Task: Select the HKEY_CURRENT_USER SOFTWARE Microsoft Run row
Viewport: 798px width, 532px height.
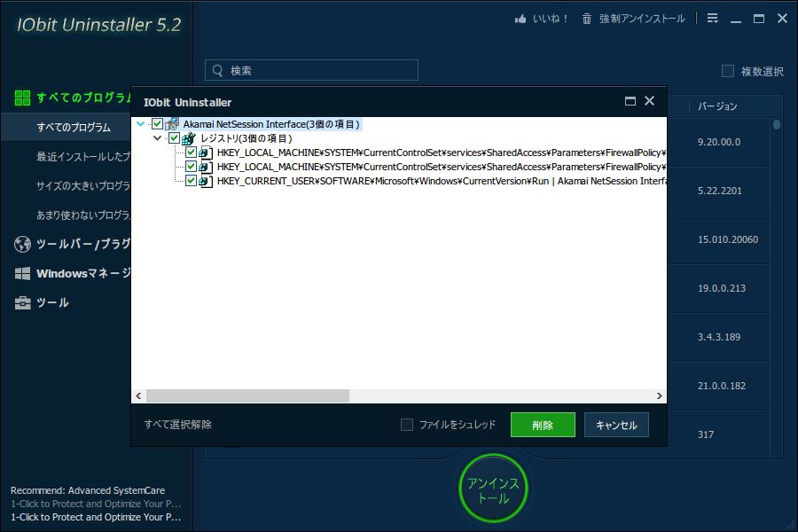Action: coord(442,181)
